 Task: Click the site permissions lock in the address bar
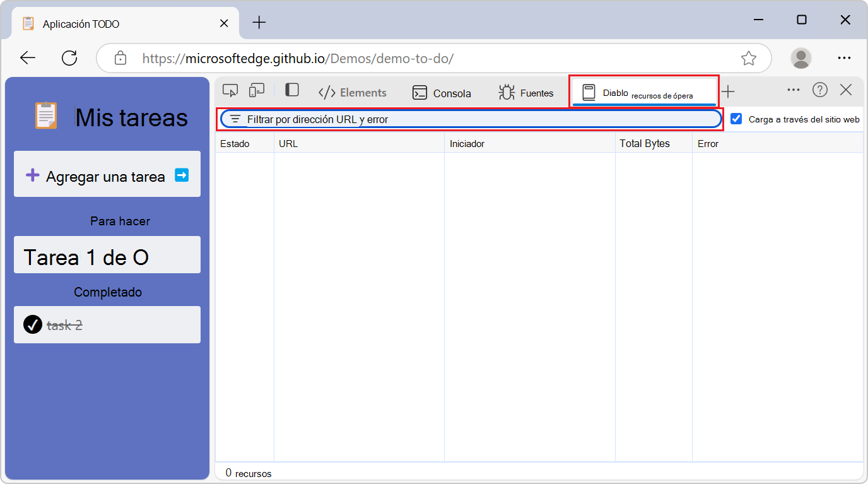120,58
